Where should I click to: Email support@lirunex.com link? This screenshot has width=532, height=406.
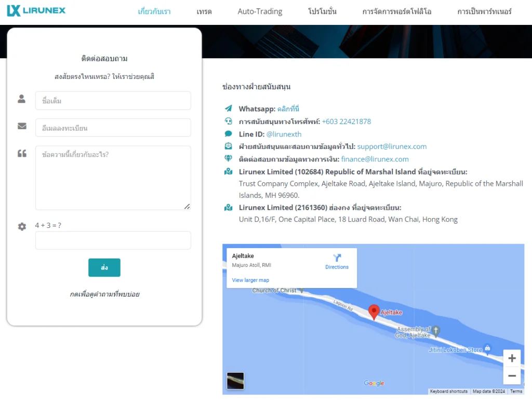point(392,146)
